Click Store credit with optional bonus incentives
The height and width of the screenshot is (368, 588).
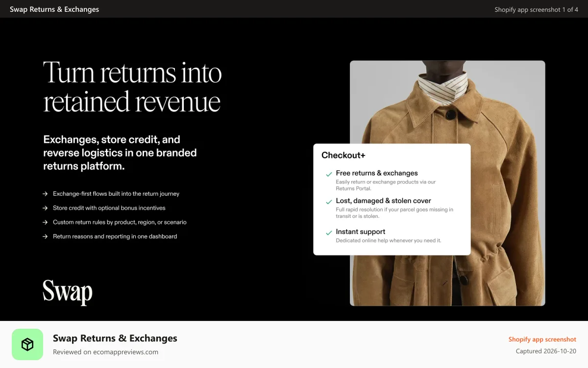point(109,208)
